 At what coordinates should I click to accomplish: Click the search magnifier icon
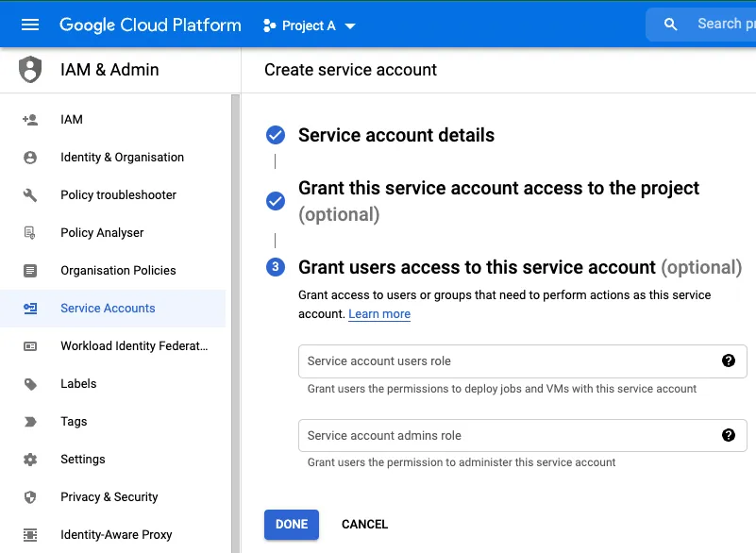[x=670, y=25]
